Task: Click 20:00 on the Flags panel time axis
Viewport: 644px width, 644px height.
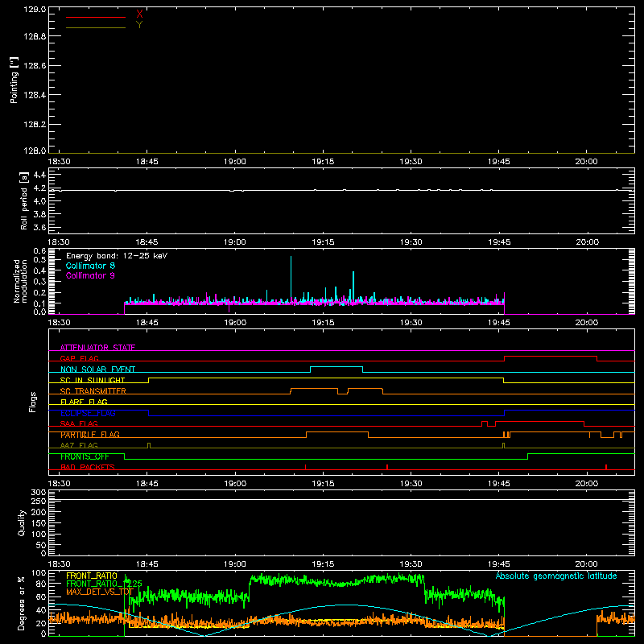Action: tap(587, 484)
